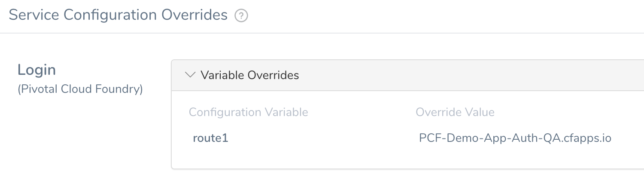This screenshot has height=184, width=644.
Task: Click the Override Value column header
Action: pyautogui.click(x=455, y=112)
